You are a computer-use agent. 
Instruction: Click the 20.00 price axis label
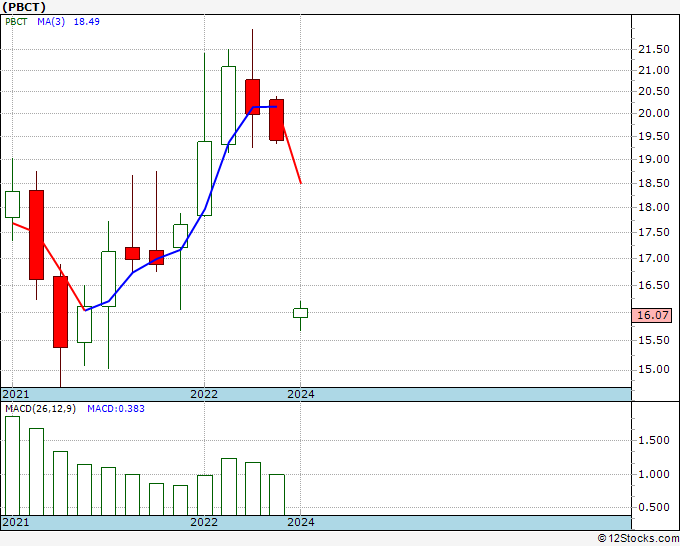[x=654, y=113]
